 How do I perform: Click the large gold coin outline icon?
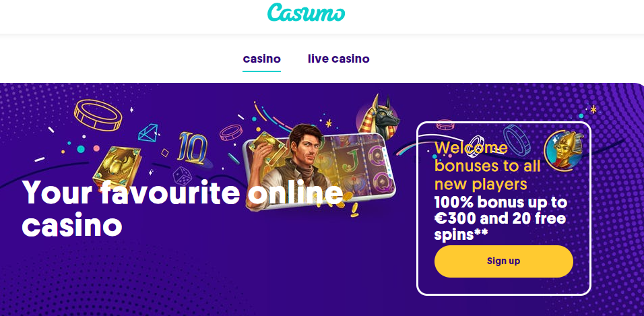[98, 115]
